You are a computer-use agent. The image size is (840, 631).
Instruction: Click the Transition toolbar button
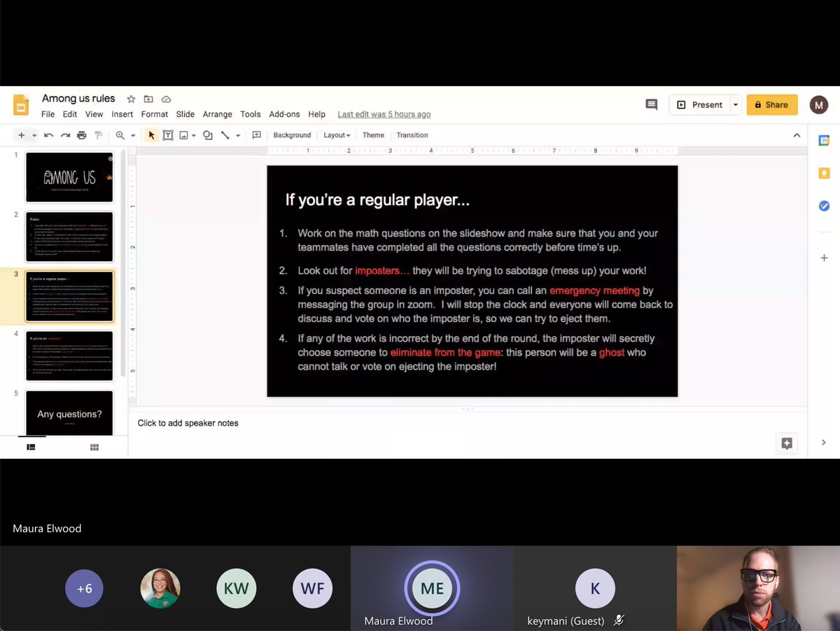(x=412, y=135)
